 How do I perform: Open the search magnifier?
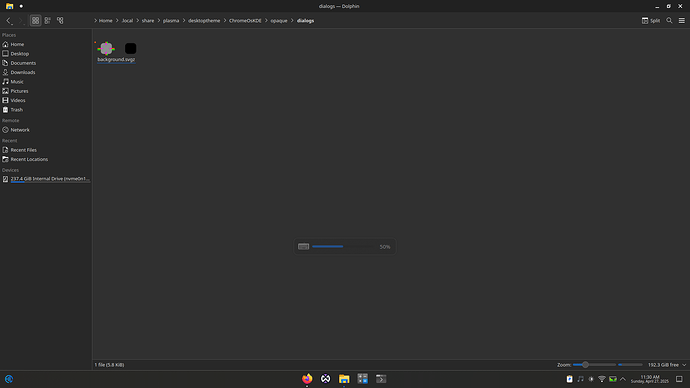click(x=669, y=20)
